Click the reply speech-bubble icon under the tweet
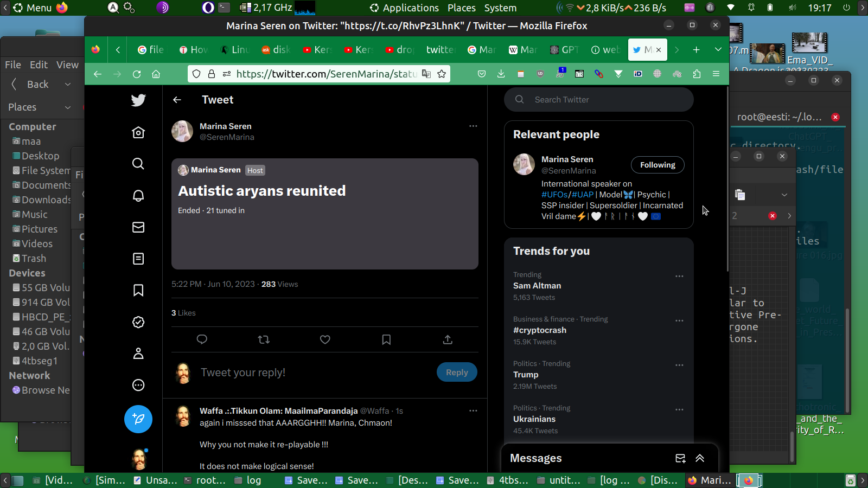 tap(202, 339)
